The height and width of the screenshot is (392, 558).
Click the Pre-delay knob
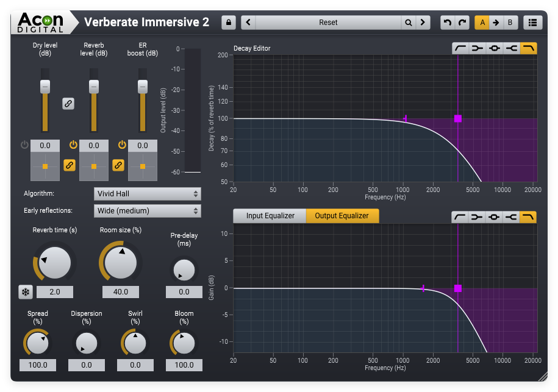click(184, 270)
